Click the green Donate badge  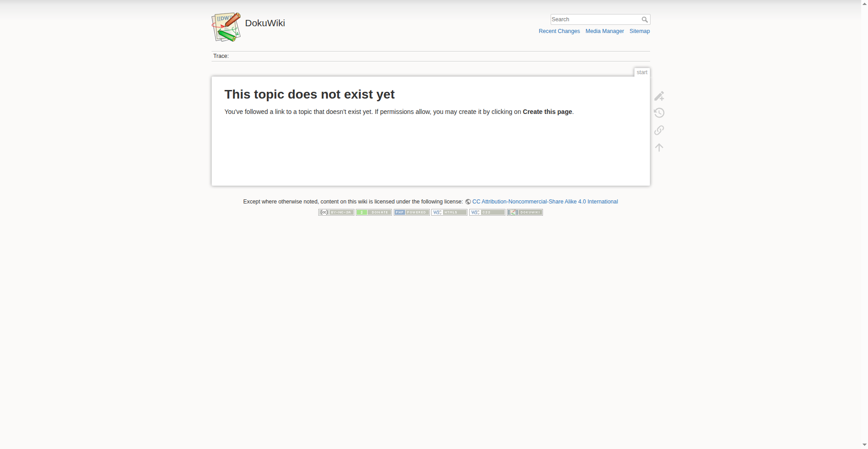click(x=374, y=213)
